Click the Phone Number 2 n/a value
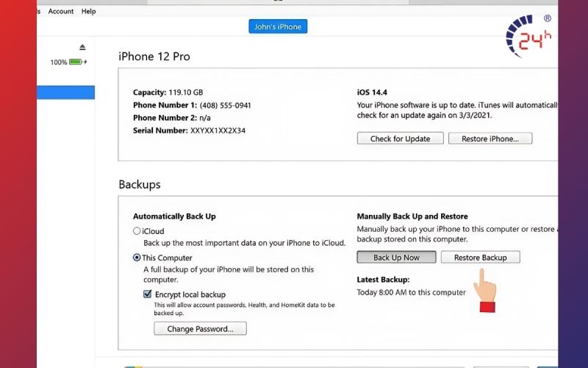The width and height of the screenshot is (588, 368). [x=205, y=118]
